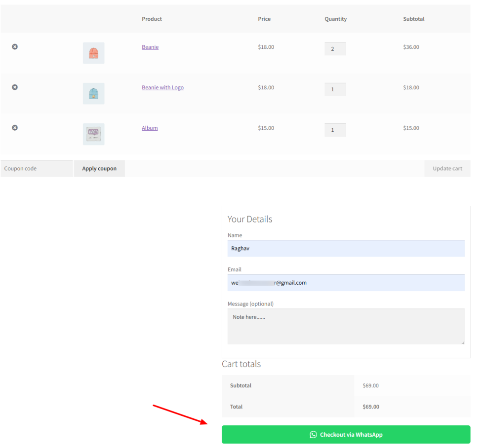The height and width of the screenshot is (448, 484).
Task: Select the Email field under Your Details
Action: 346,282
